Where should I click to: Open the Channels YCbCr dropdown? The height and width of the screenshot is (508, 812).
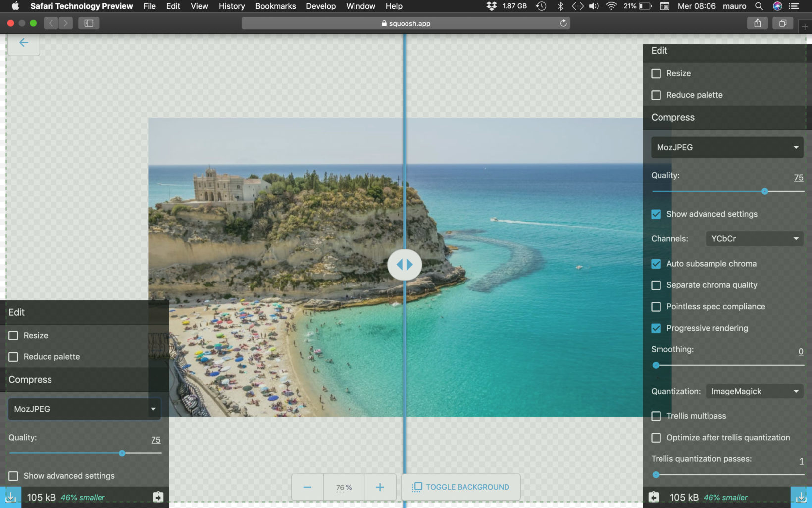pyautogui.click(x=755, y=239)
